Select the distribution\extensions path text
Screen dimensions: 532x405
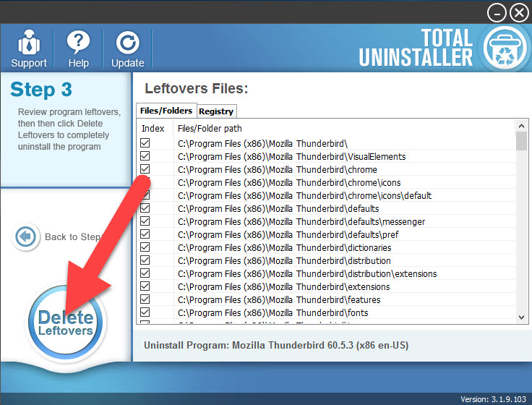307,273
